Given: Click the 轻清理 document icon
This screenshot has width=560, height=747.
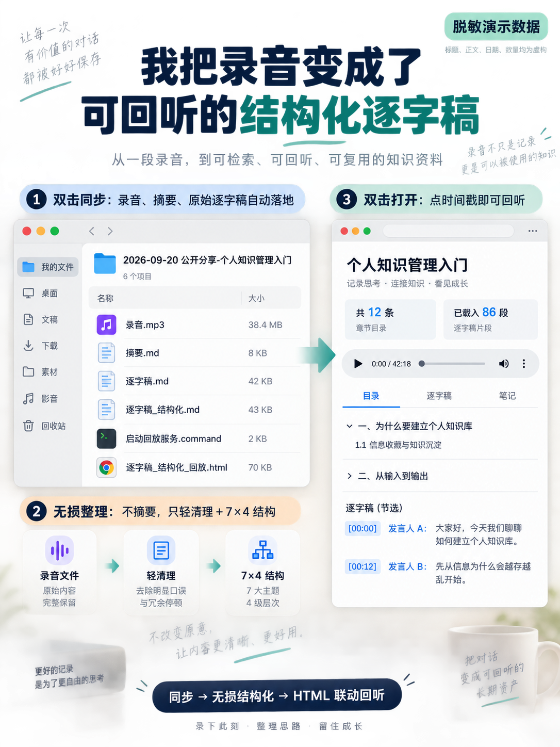Looking at the screenshot, I should (x=161, y=550).
